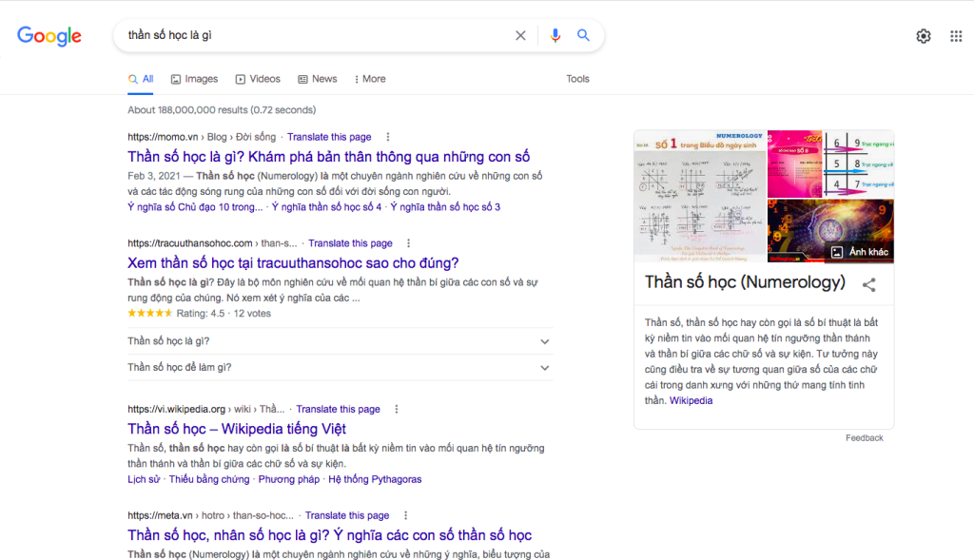Open the three-dot menu on the momo.vn result
The width and height of the screenshot is (974, 560).
click(x=387, y=137)
